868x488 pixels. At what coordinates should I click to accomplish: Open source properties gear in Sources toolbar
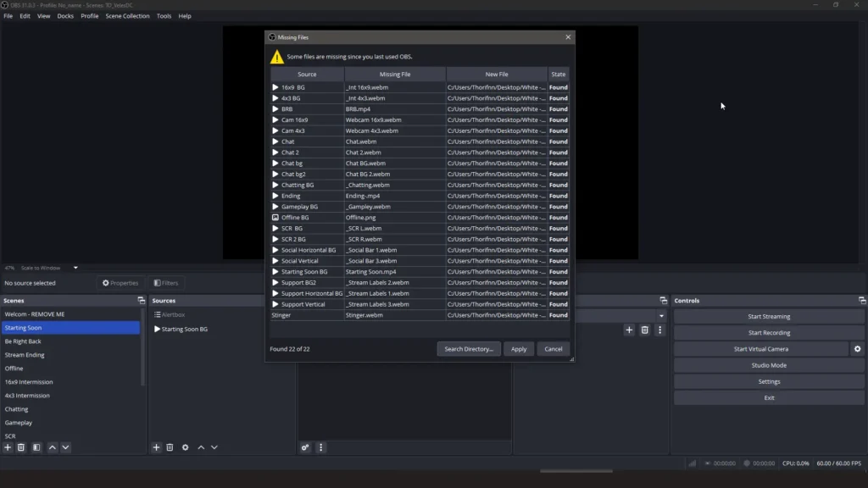point(185,447)
